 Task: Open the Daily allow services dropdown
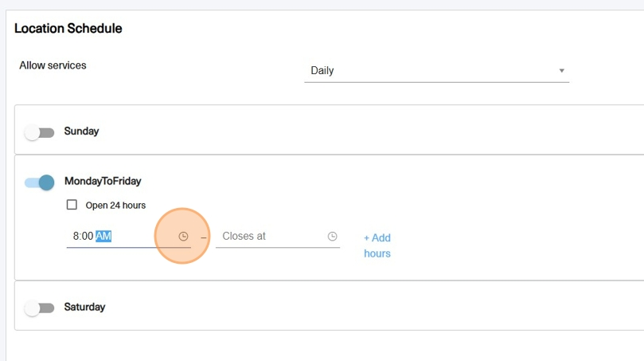[x=436, y=71]
